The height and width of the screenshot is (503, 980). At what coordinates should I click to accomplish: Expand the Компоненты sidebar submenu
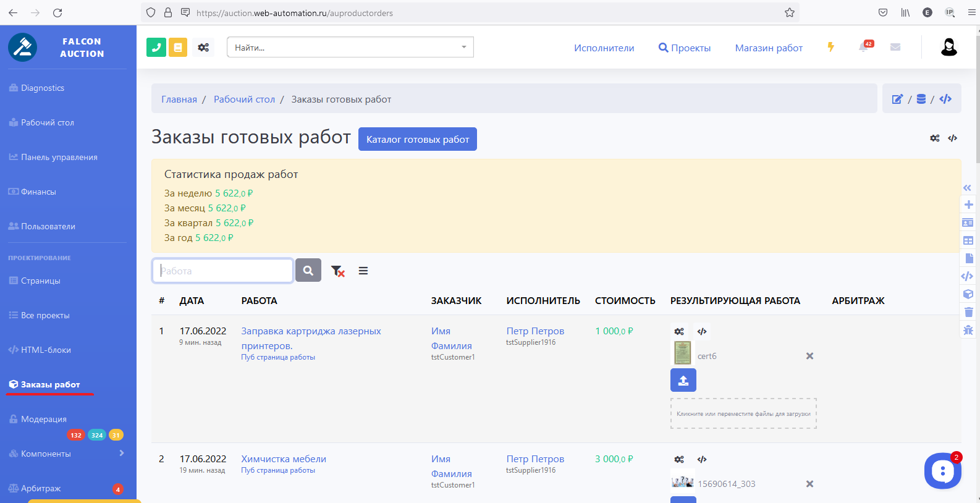pyautogui.click(x=122, y=454)
